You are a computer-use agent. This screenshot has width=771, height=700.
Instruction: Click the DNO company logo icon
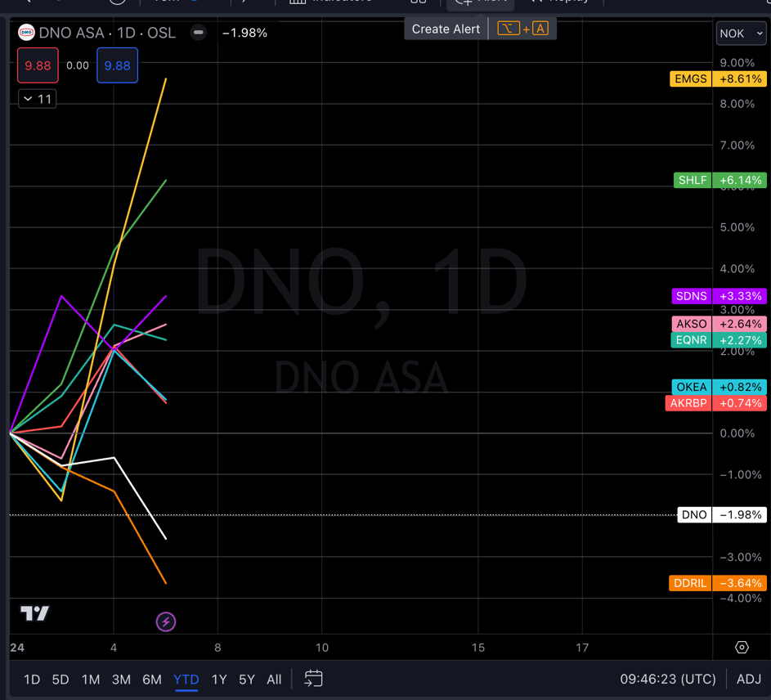coord(26,33)
